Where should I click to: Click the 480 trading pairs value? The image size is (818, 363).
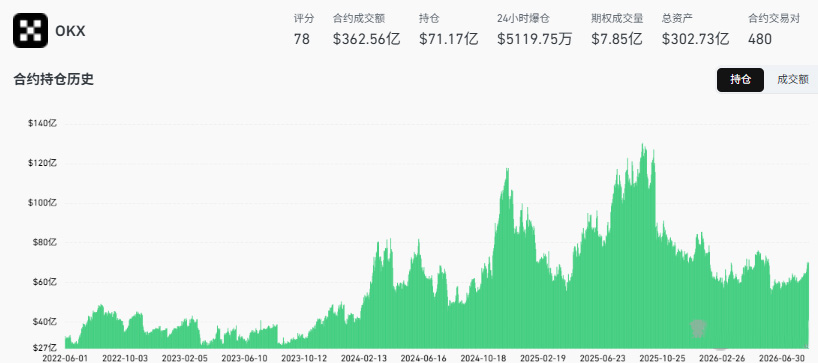(x=760, y=39)
